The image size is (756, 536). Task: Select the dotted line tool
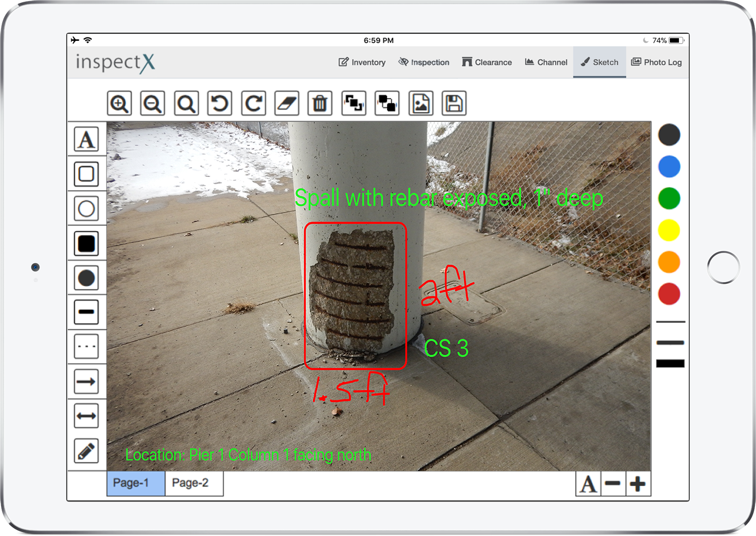[x=86, y=346]
